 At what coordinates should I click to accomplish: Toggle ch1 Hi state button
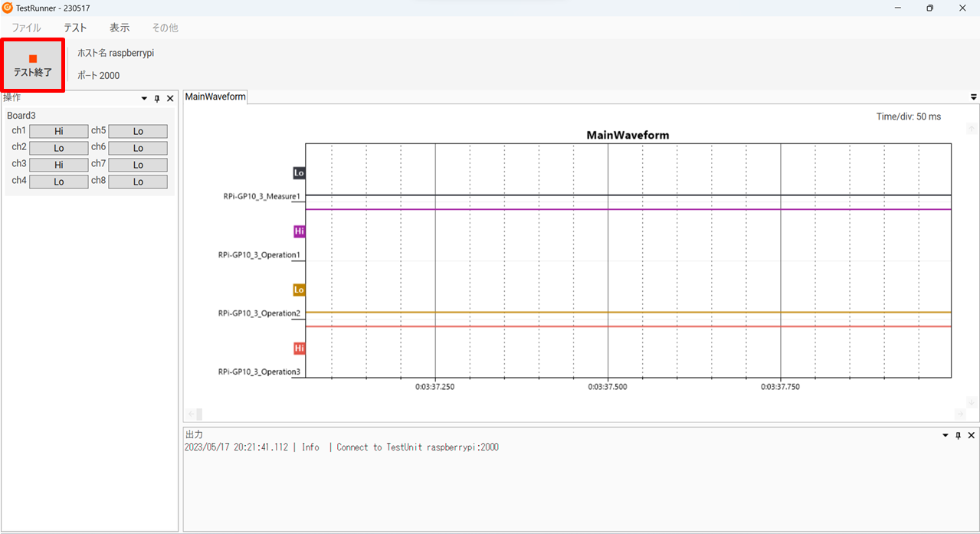tap(59, 131)
